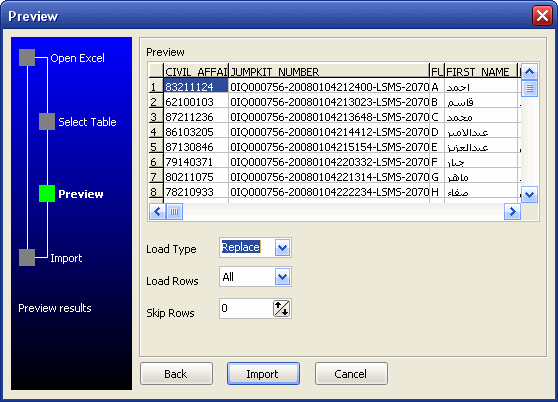Select row header 4
558x402 pixels.
click(x=156, y=132)
